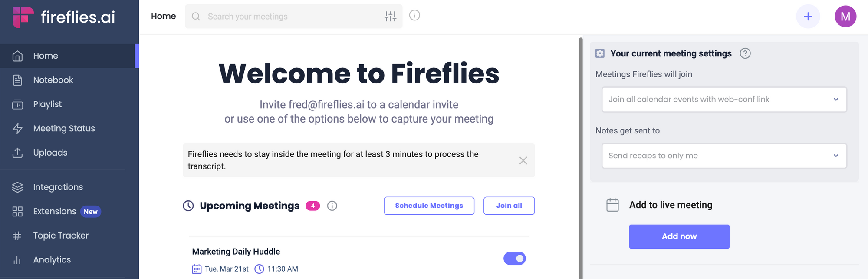Open search filter options icon
This screenshot has width=868, height=279.
[x=390, y=16]
